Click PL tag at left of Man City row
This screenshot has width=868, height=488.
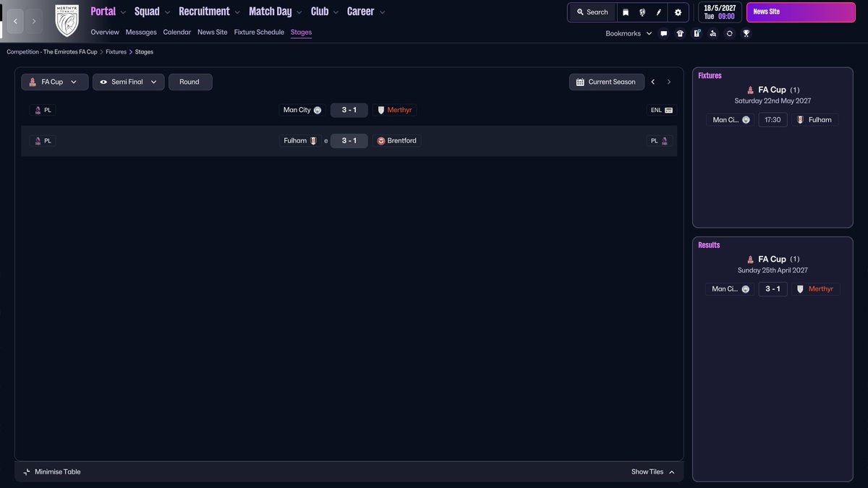pos(43,111)
